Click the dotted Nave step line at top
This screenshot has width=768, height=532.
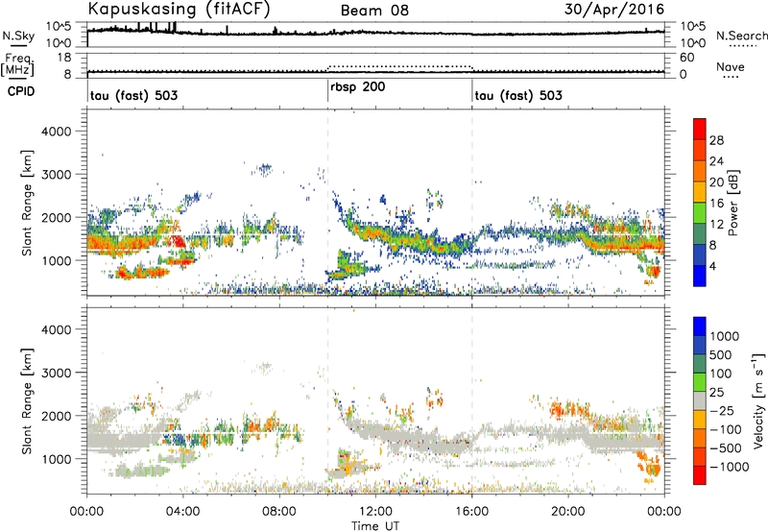tap(399, 66)
